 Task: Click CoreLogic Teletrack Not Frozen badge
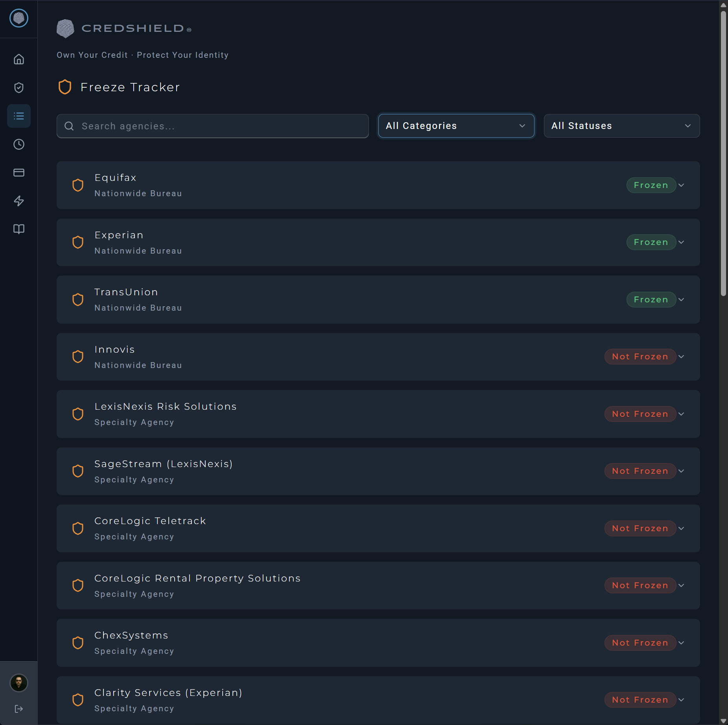640,528
